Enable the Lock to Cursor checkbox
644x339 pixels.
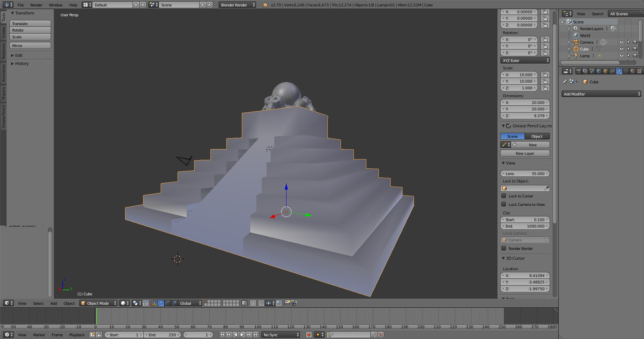[504, 196]
